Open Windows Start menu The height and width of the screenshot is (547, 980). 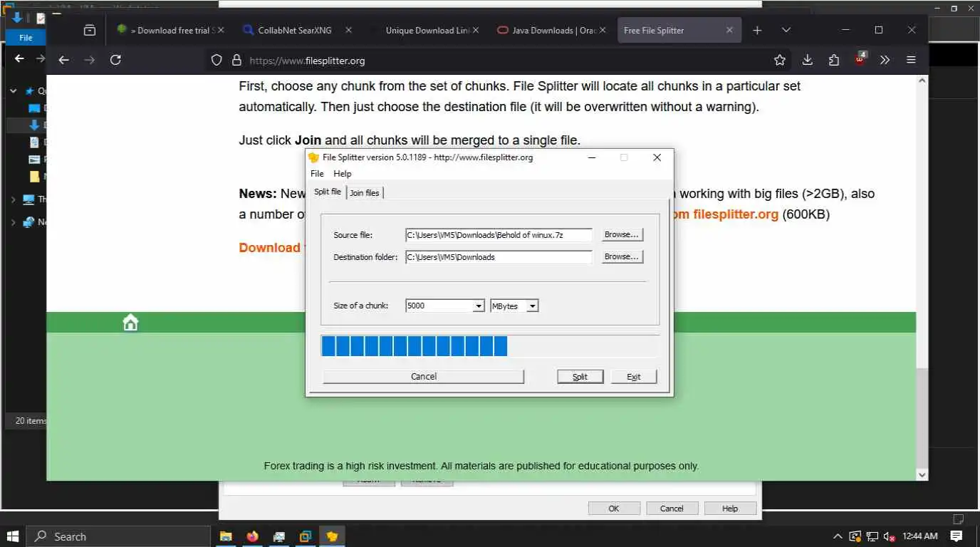(x=13, y=536)
